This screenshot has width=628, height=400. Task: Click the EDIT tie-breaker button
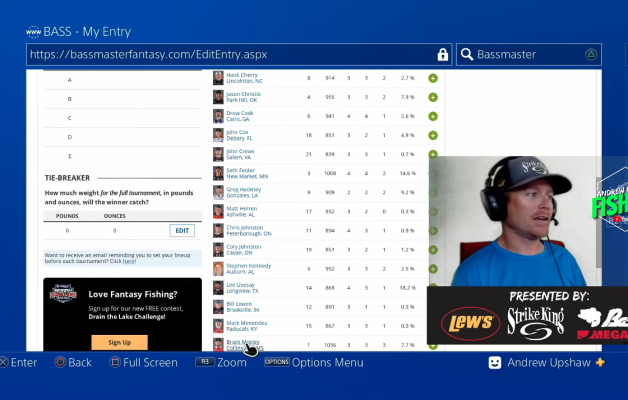(x=182, y=230)
